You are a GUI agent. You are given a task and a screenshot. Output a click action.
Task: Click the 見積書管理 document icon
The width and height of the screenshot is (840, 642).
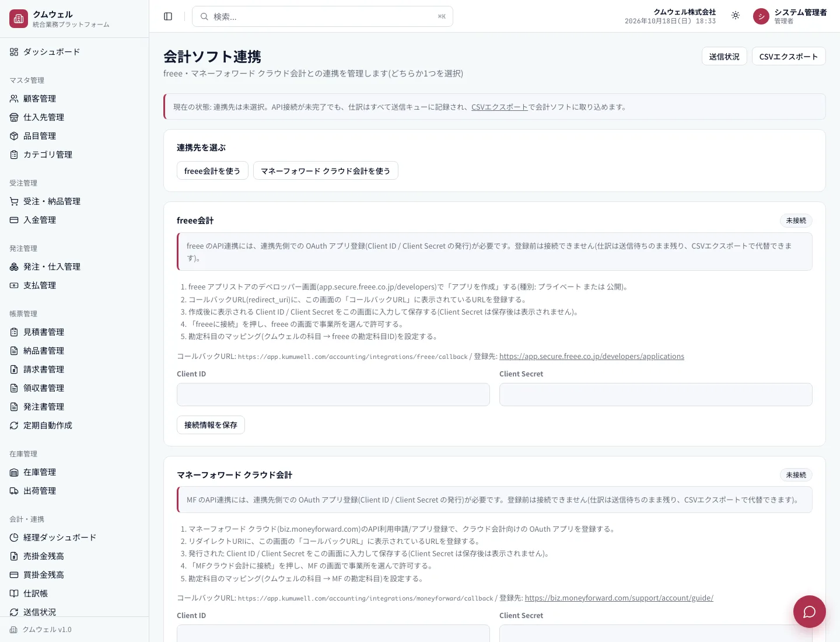tap(14, 332)
